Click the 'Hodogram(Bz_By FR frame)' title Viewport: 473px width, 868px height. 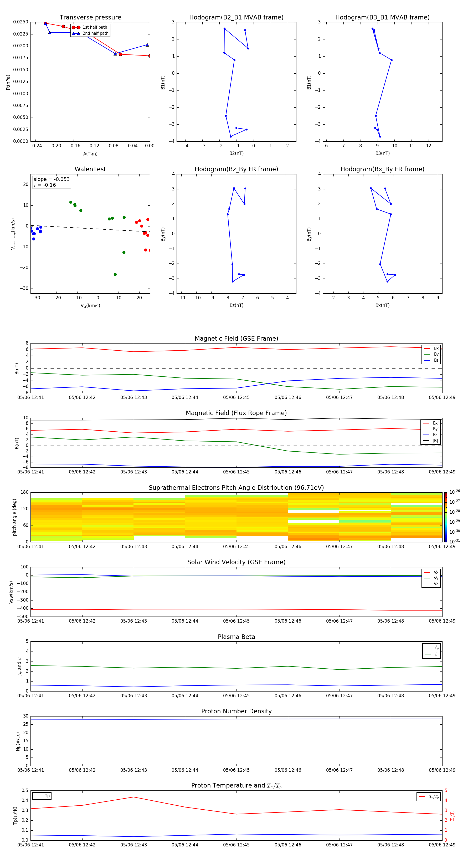(x=236, y=169)
